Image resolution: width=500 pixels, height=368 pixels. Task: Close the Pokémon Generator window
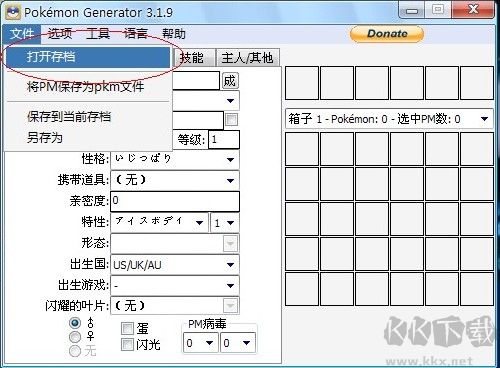coord(473,10)
